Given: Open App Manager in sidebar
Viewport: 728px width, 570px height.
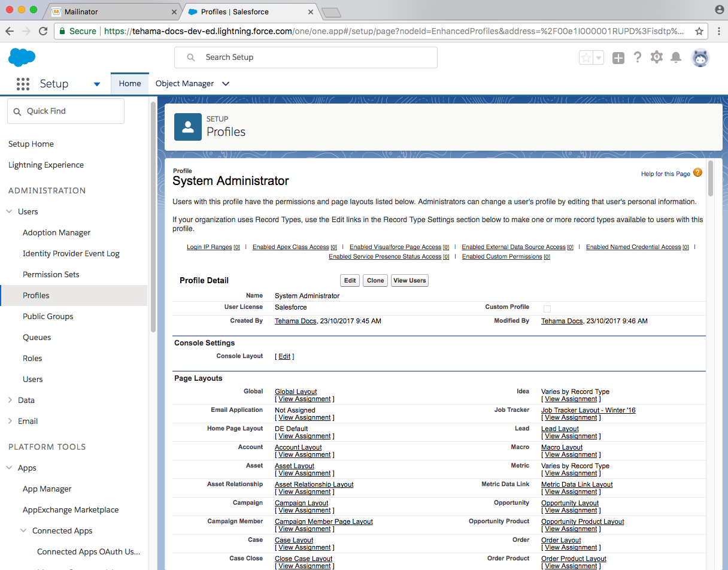Looking at the screenshot, I should pos(47,489).
